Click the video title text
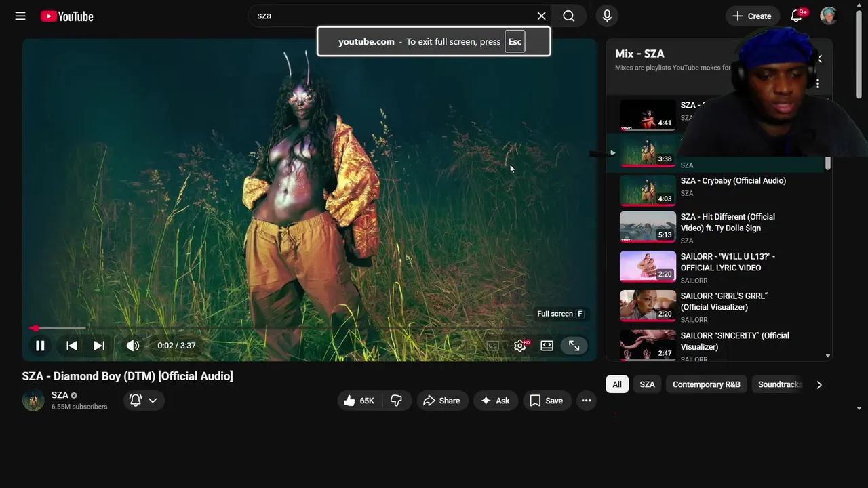 click(x=127, y=376)
